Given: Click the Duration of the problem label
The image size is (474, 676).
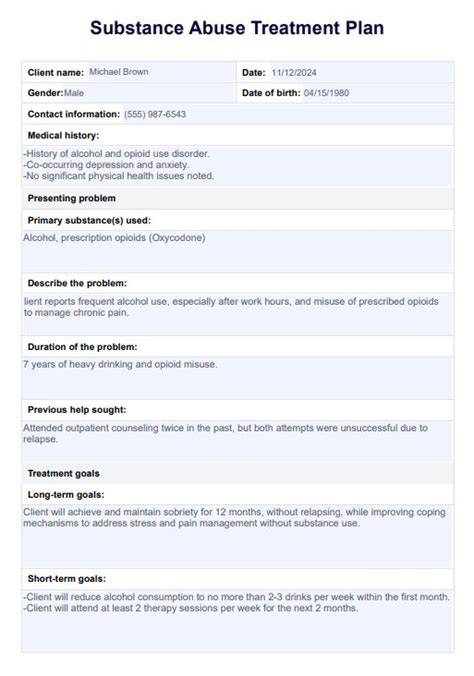Looking at the screenshot, I should [82, 347].
